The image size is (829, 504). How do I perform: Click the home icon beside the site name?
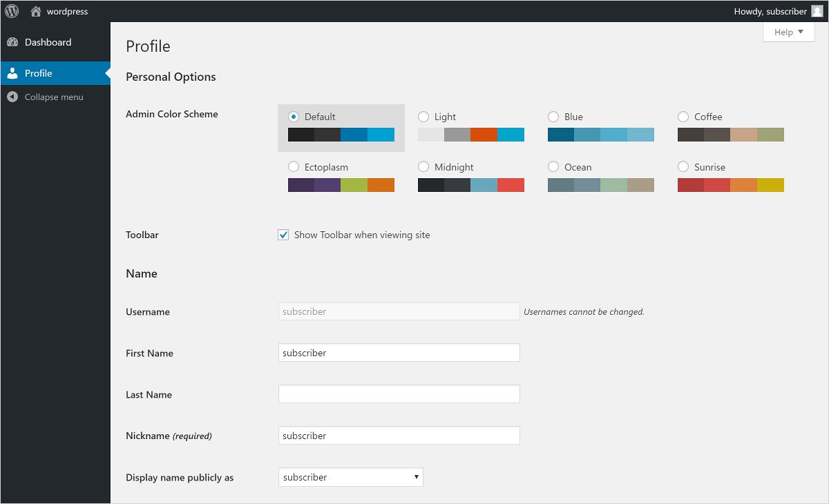(x=36, y=11)
